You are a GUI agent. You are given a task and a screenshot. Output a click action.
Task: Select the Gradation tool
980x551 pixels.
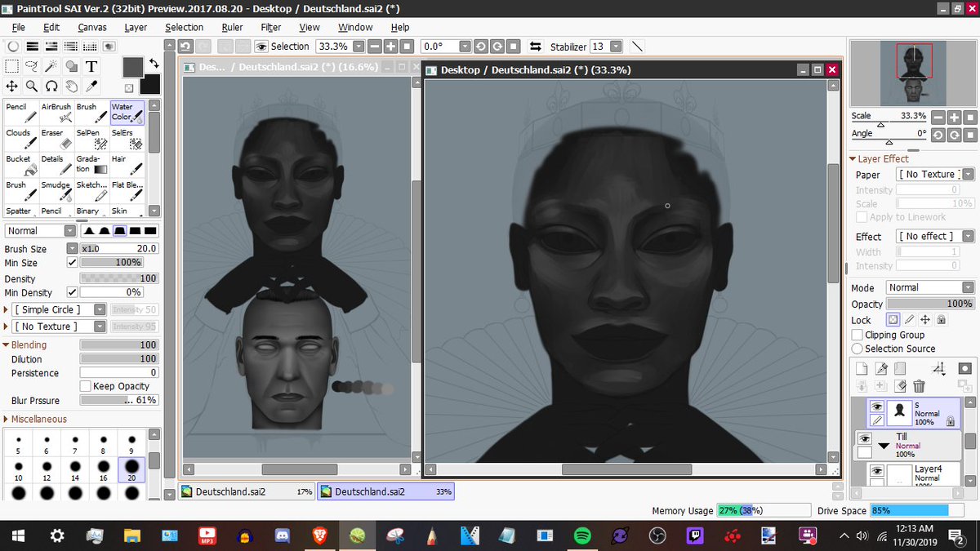click(x=91, y=166)
